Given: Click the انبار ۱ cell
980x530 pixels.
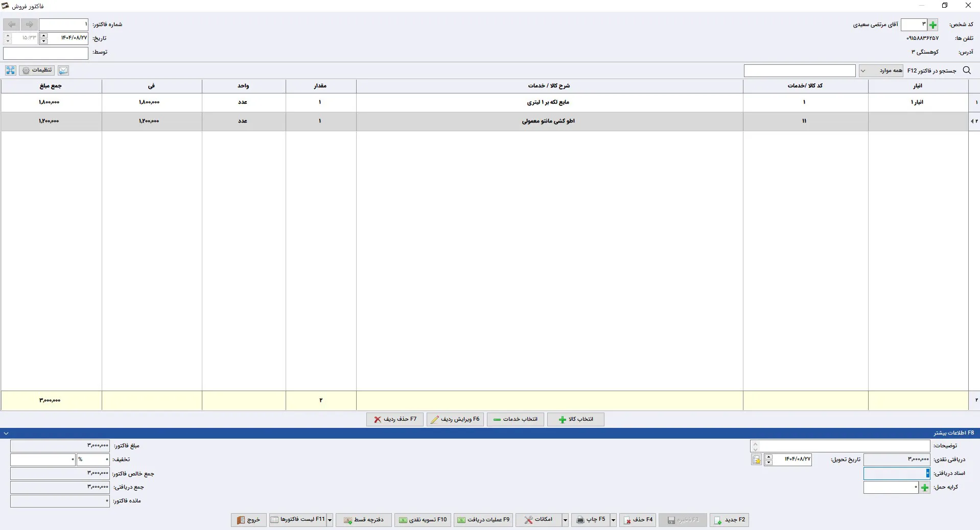Looking at the screenshot, I should [918, 102].
